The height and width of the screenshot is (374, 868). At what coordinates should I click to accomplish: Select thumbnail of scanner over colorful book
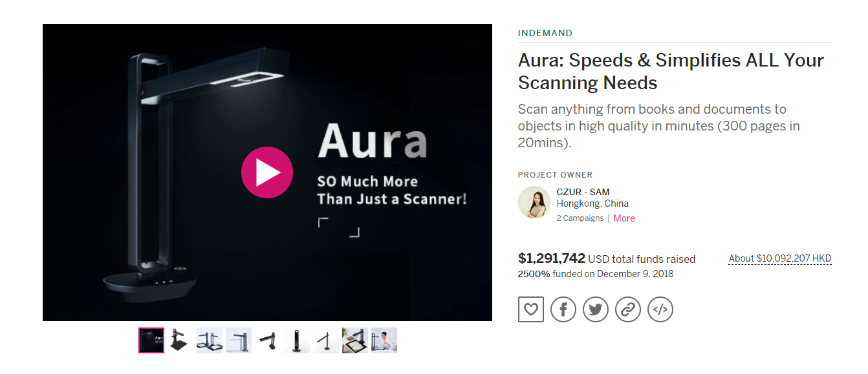pyautogui.click(x=355, y=340)
